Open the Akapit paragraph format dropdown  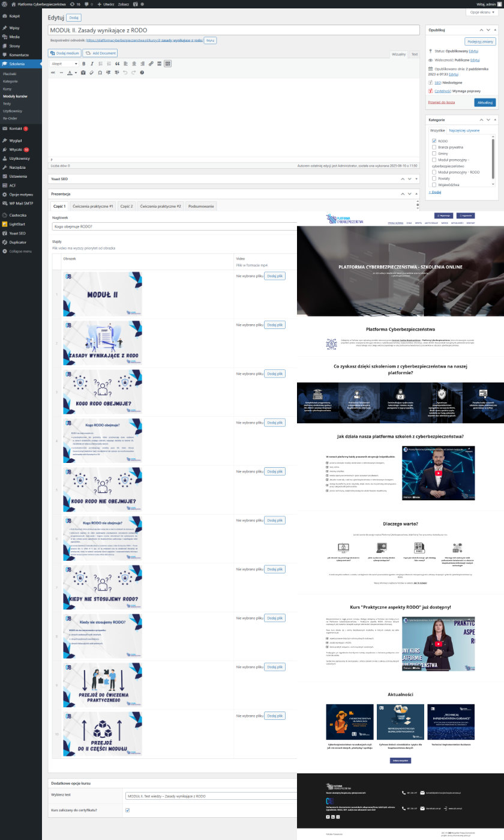64,64
